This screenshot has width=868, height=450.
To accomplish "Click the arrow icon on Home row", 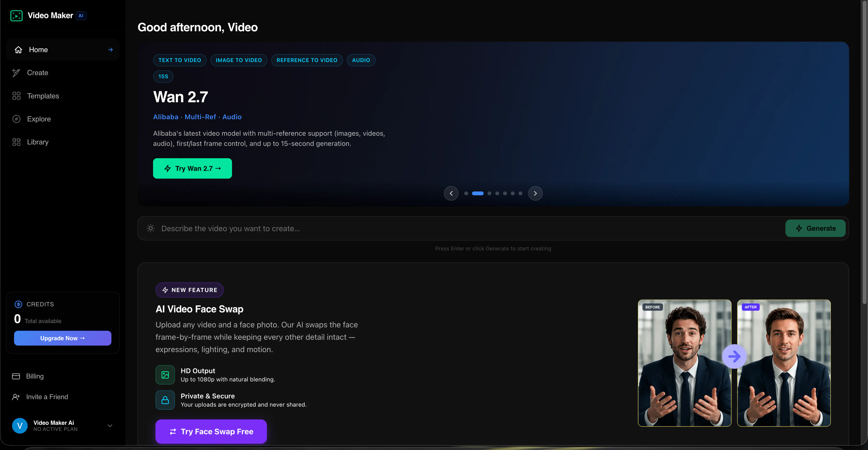I will 110,49.
